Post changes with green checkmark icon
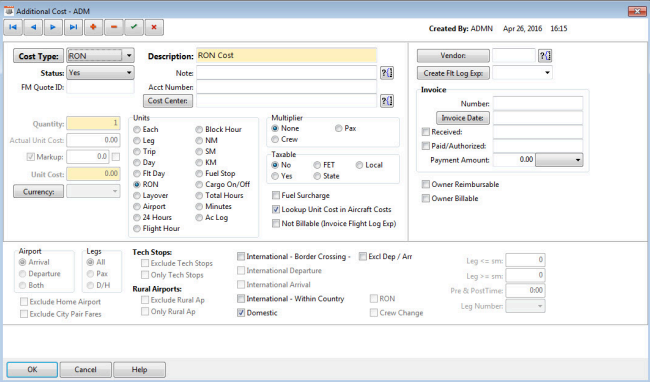This screenshot has width=650, height=382. pyautogui.click(x=133, y=27)
